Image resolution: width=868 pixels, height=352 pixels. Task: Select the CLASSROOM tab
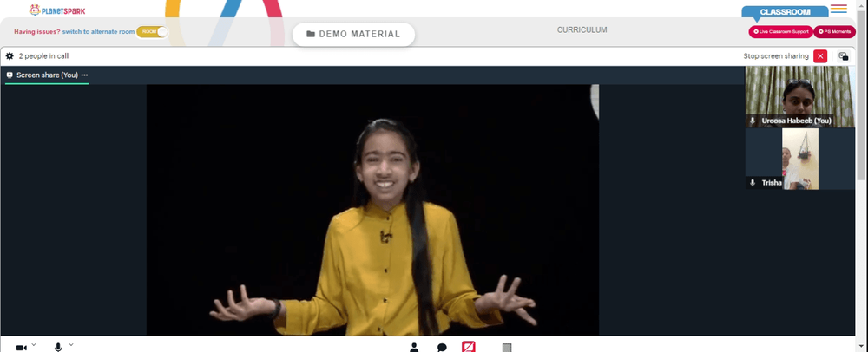click(785, 11)
